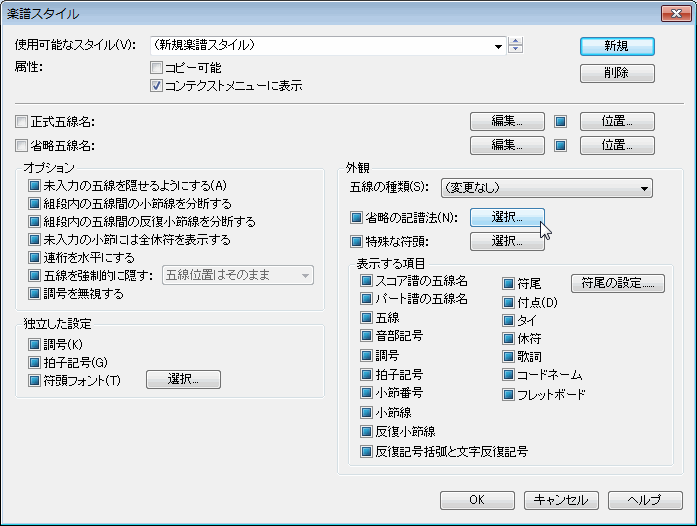Toggle 反復記号括弧と文字反復記号 checkbox
This screenshot has height=526, width=697.
pyautogui.click(x=366, y=452)
